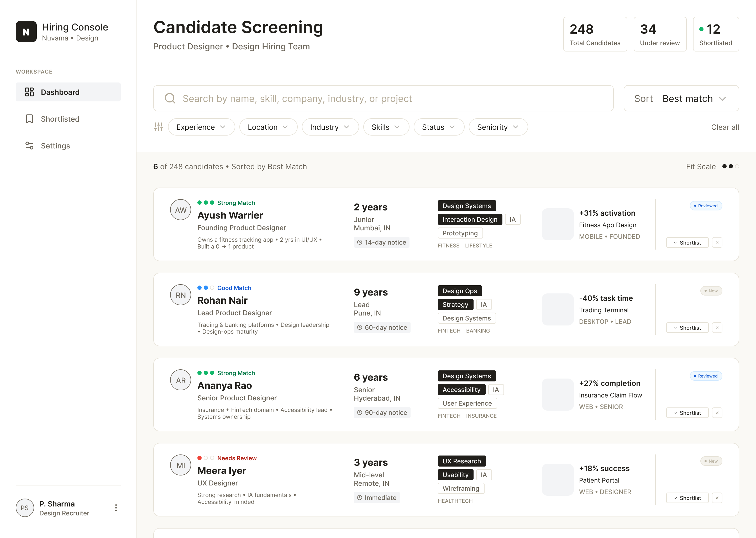The width and height of the screenshot is (756, 538).
Task: Click the 248 Total Candidates stat card
Action: point(595,34)
